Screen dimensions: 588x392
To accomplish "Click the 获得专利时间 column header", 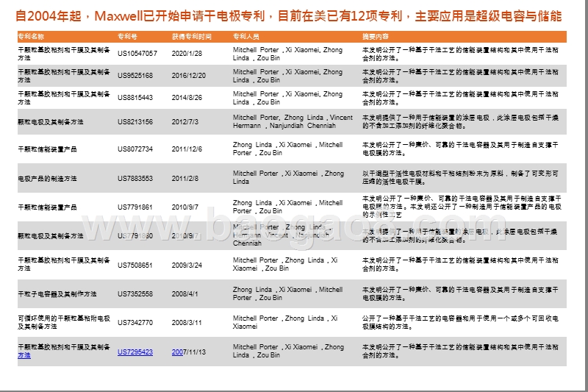I will click(191, 36).
